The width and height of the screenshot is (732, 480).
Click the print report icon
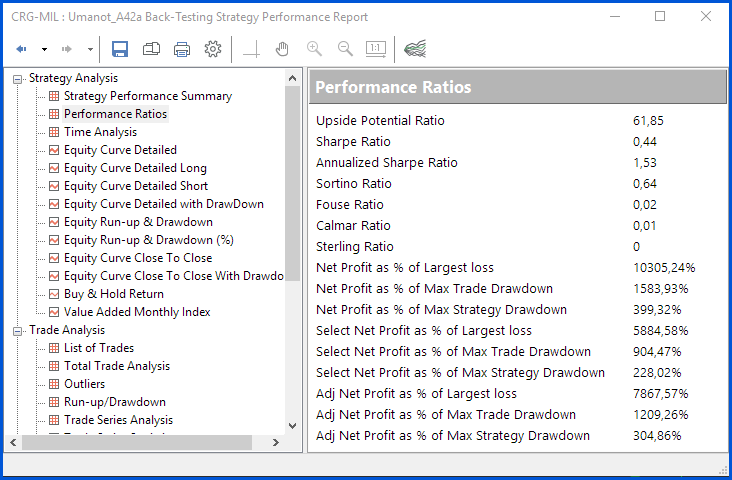tap(182, 49)
